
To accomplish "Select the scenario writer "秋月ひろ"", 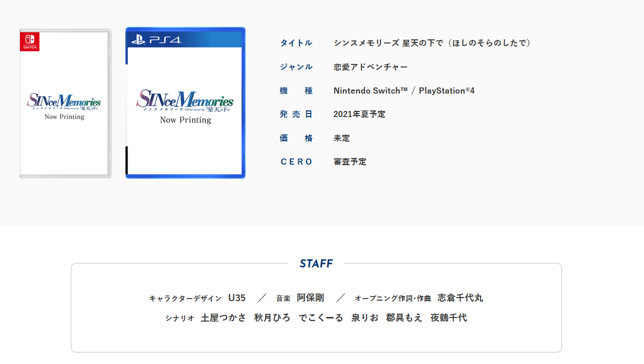I will point(272,318).
